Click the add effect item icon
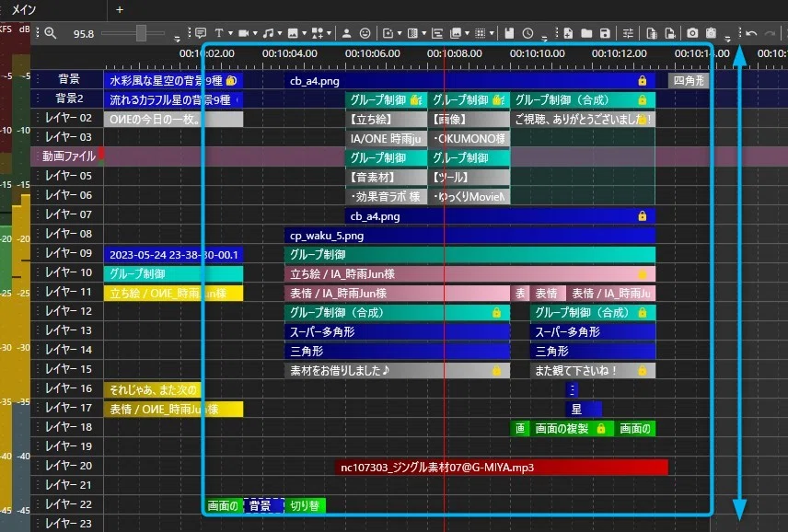Image resolution: width=788 pixels, height=532 pixels. click(x=388, y=33)
